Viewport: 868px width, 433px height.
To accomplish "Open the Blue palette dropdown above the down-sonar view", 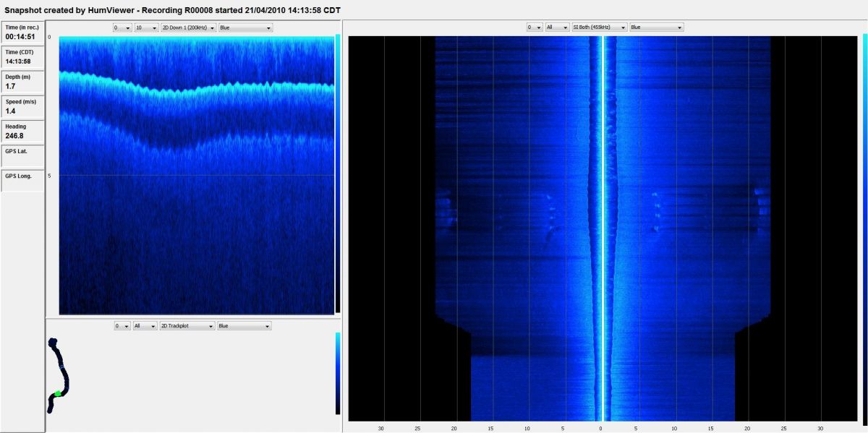I will (x=244, y=27).
